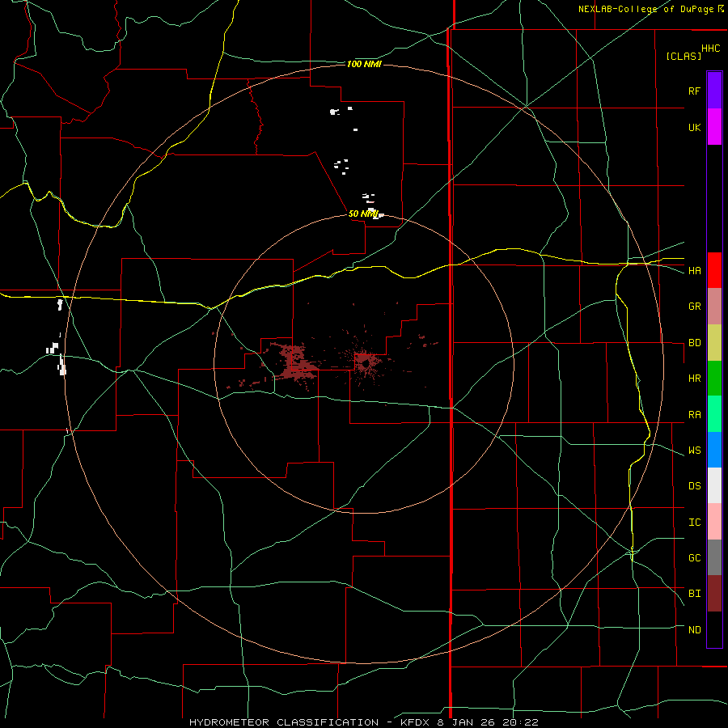The image size is (728, 728).
Task: Click the BI biological brown swatch
Action: [714, 594]
